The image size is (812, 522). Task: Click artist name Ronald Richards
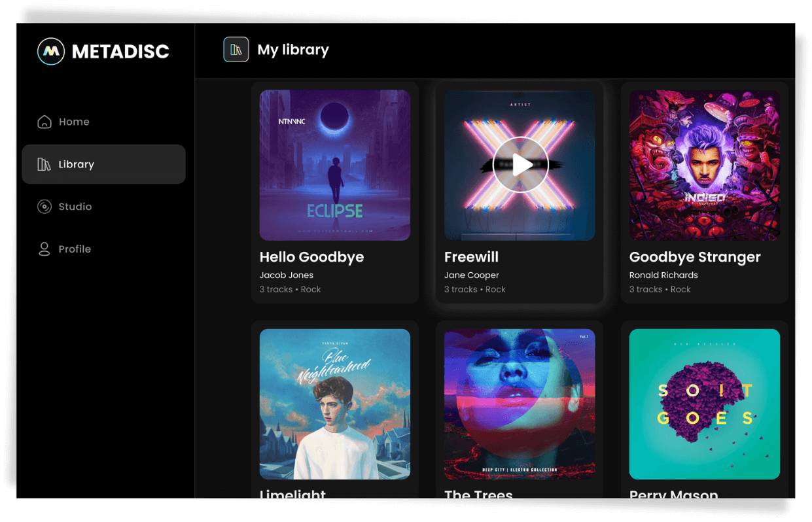click(x=663, y=275)
